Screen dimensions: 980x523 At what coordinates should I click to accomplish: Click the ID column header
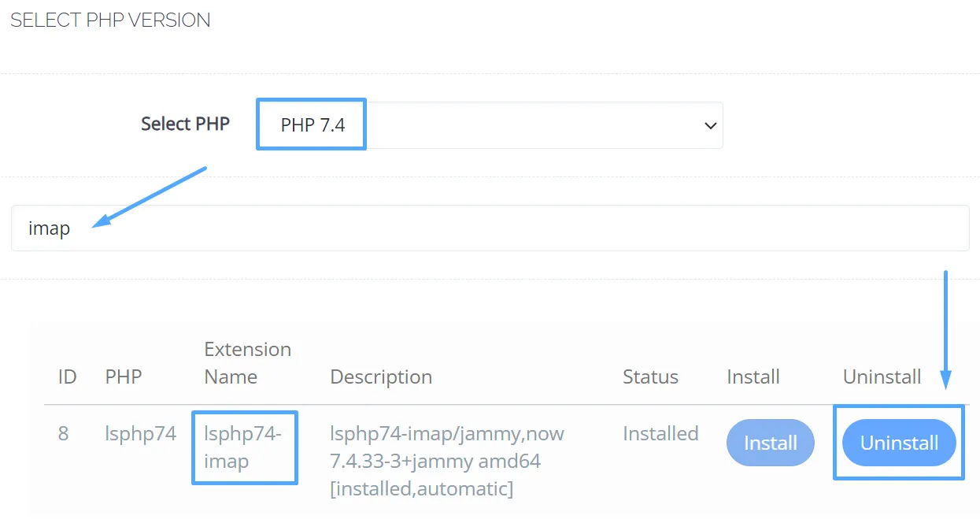coord(67,377)
